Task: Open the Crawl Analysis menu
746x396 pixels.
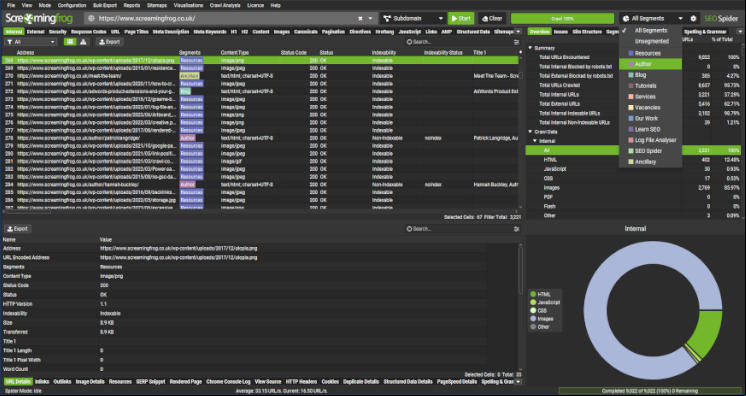Action: pyautogui.click(x=225, y=5)
